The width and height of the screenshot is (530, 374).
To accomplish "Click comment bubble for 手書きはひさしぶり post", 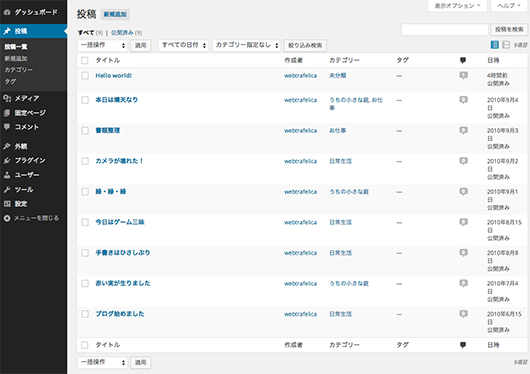I will pos(463,253).
